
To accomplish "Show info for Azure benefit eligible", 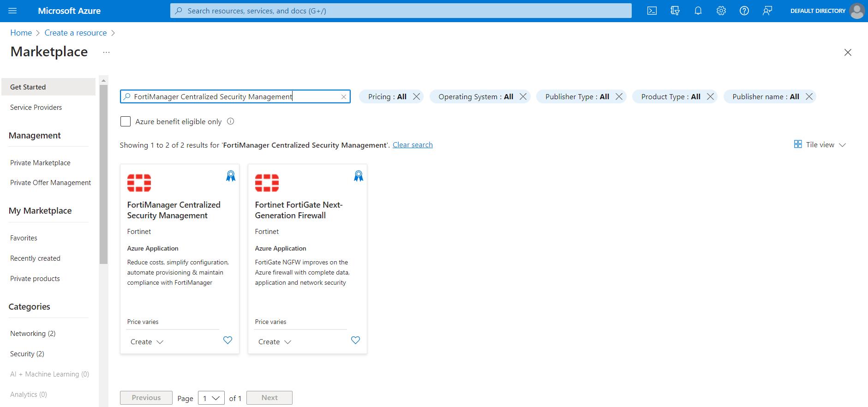I will click(x=231, y=121).
